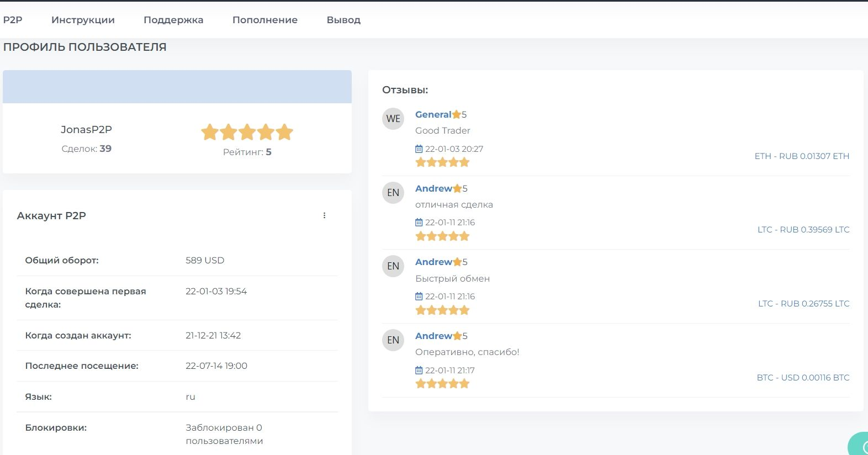
Task: Open the P2P menu item
Action: (13, 20)
